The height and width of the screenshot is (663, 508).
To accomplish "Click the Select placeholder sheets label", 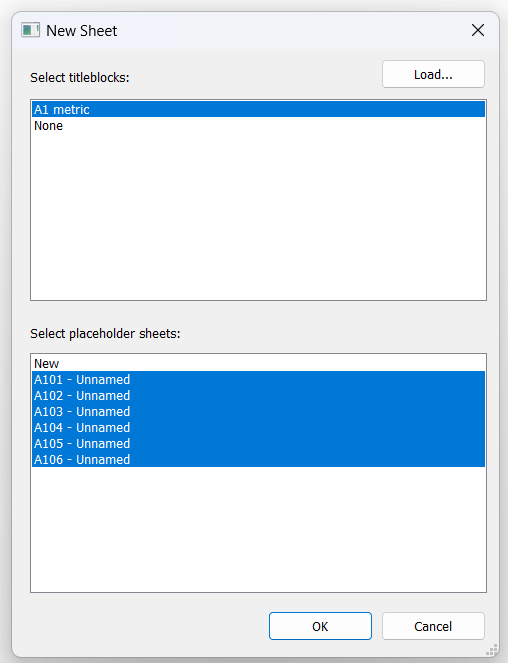I will tap(105, 334).
